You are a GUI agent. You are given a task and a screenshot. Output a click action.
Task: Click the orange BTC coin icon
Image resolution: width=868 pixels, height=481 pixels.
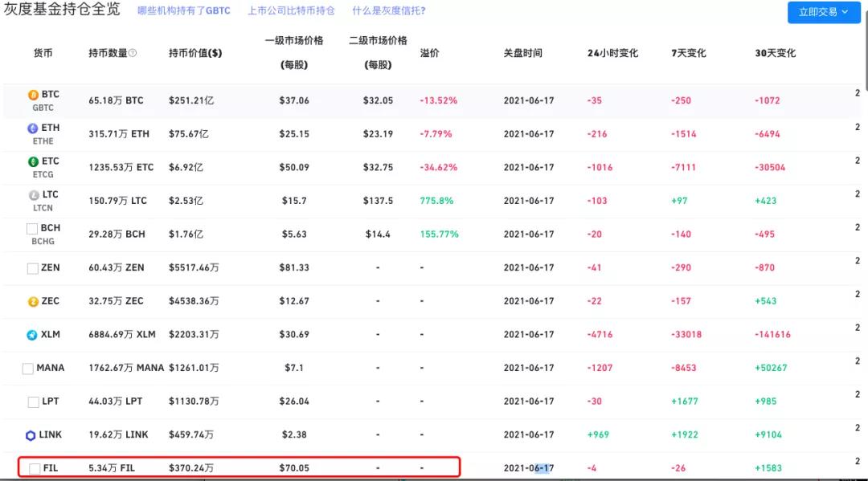point(34,95)
